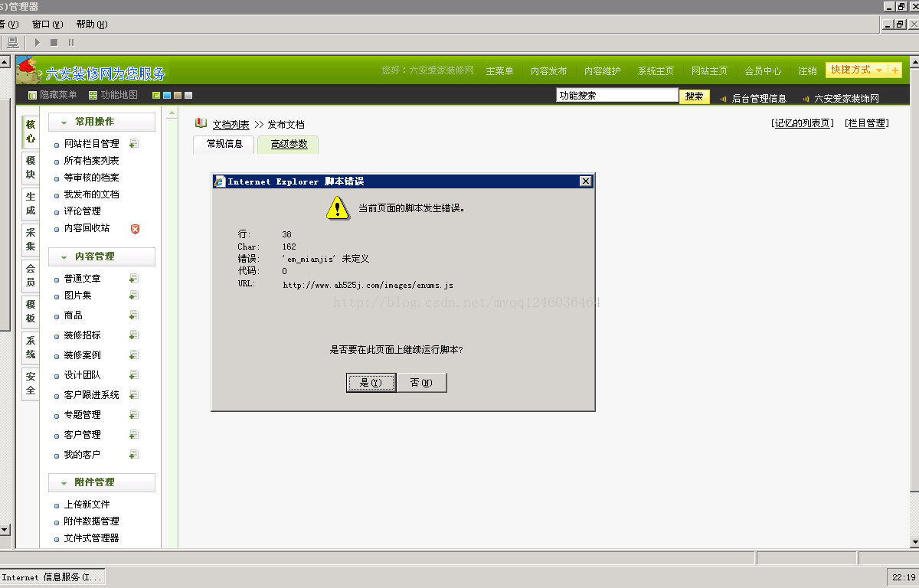Click the add icon beside 客户跟进系统
The width and height of the screenshot is (919, 588).
tap(134, 394)
